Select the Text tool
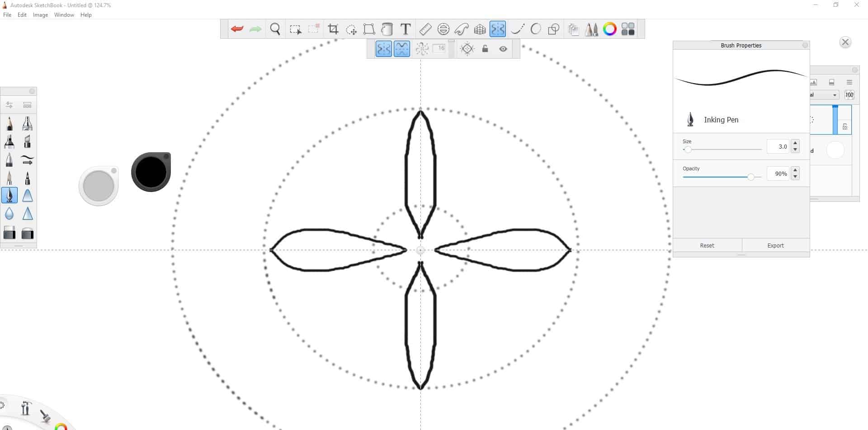The width and height of the screenshot is (868, 430). click(x=405, y=29)
